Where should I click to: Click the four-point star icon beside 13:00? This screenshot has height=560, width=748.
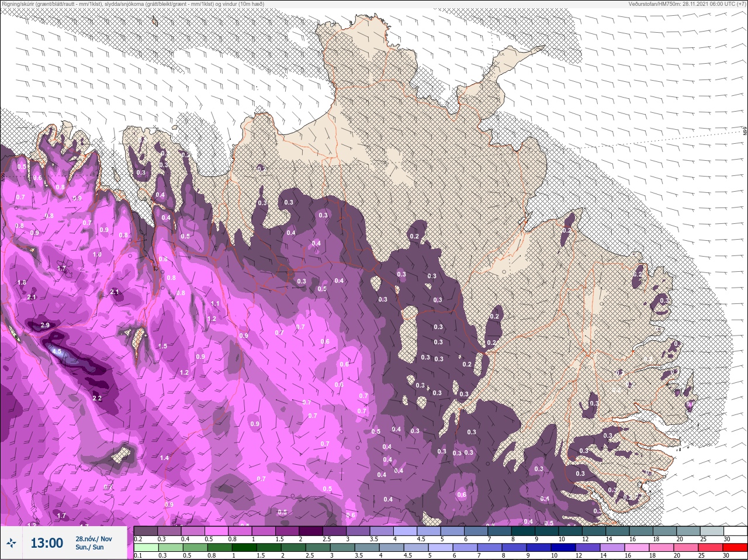pos(11,543)
